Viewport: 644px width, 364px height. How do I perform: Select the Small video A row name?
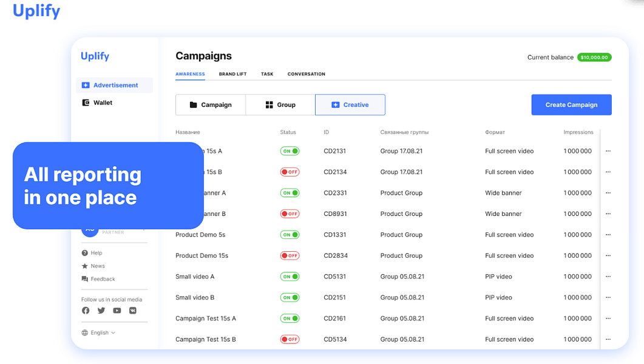point(195,277)
